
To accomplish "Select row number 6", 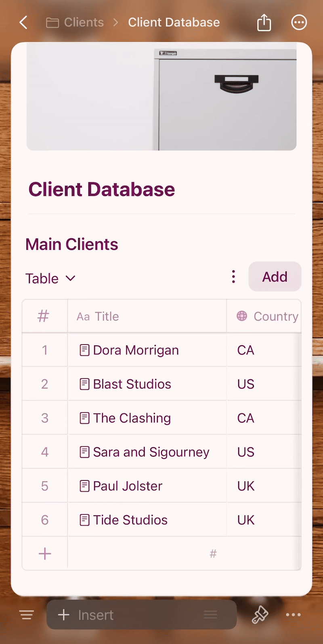I will click(45, 520).
